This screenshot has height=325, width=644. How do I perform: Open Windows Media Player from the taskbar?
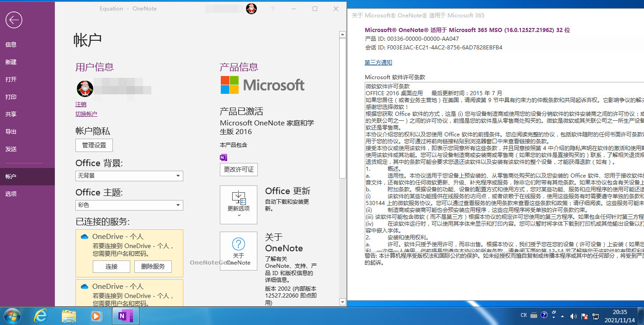[x=96, y=316]
